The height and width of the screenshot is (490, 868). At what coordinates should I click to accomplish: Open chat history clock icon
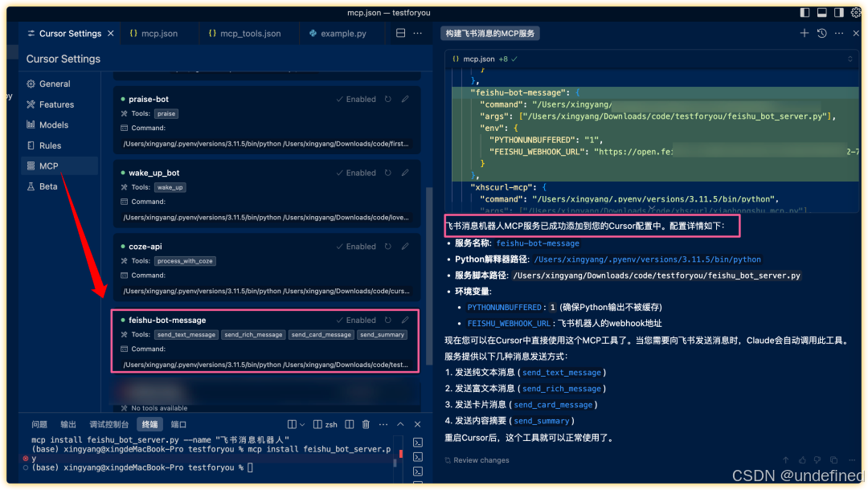click(x=821, y=33)
